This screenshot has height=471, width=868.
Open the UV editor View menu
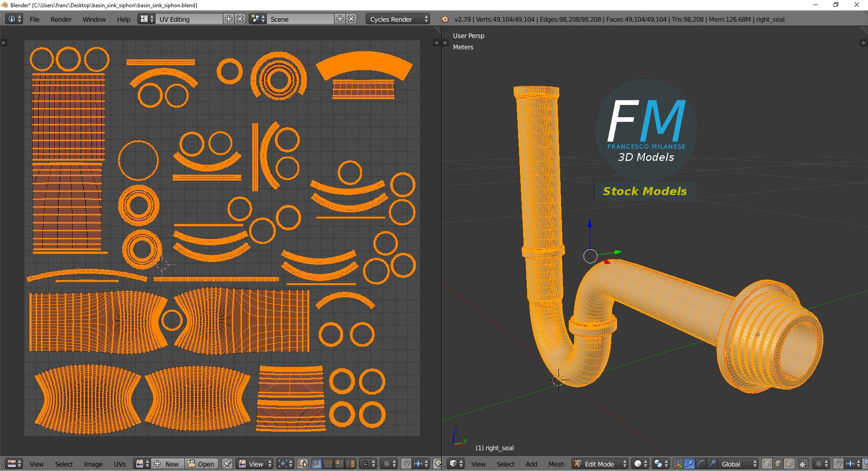pos(37,464)
